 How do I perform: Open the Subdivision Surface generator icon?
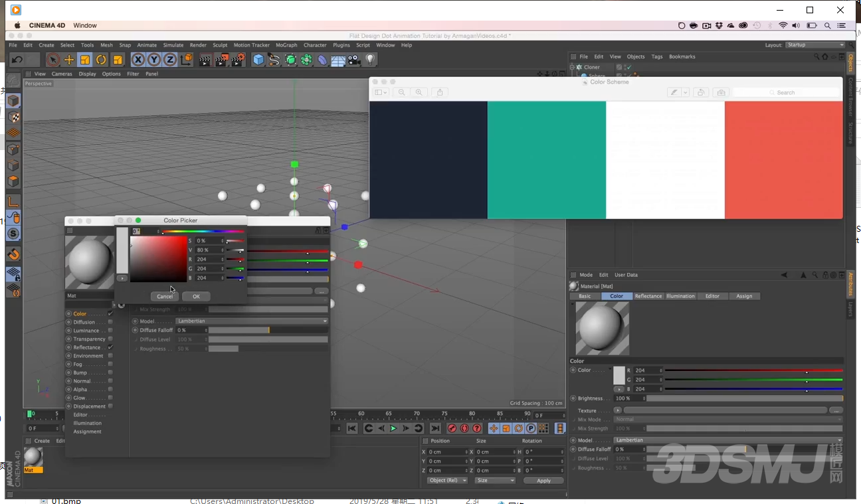pos(290,60)
